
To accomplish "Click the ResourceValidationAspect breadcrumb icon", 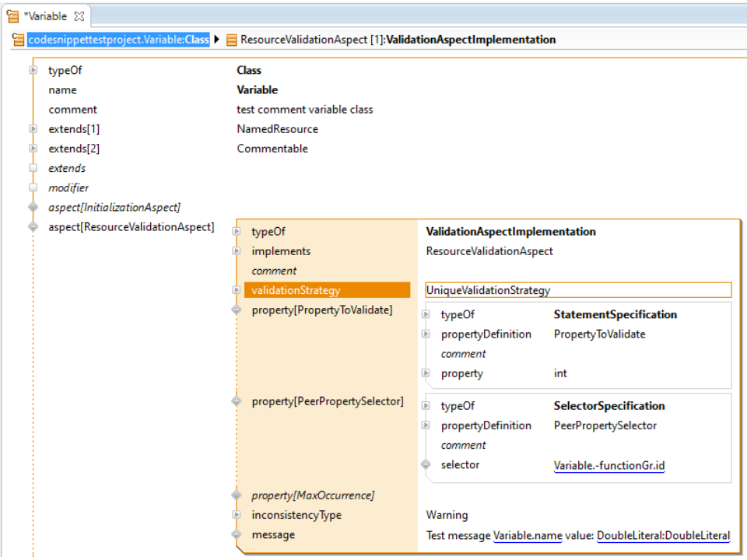I will coord(232,40).
